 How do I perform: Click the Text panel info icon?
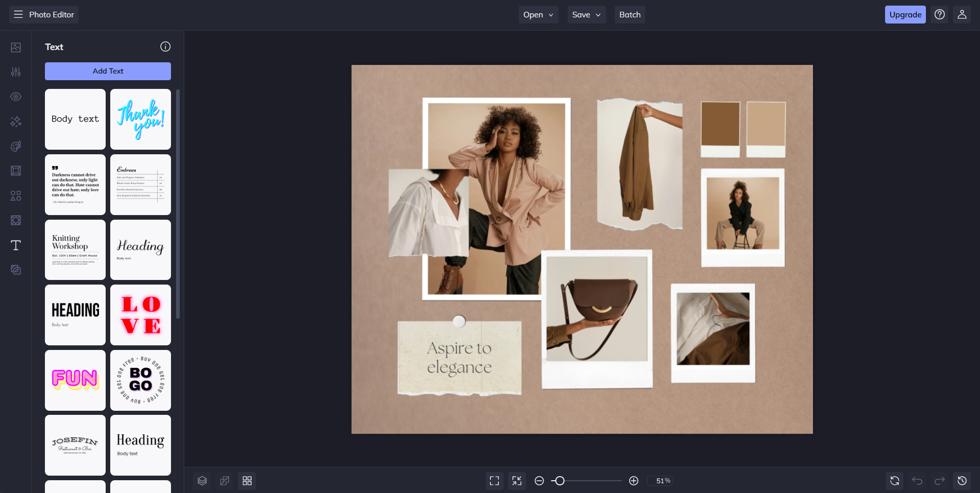click(x=165, y=46)
